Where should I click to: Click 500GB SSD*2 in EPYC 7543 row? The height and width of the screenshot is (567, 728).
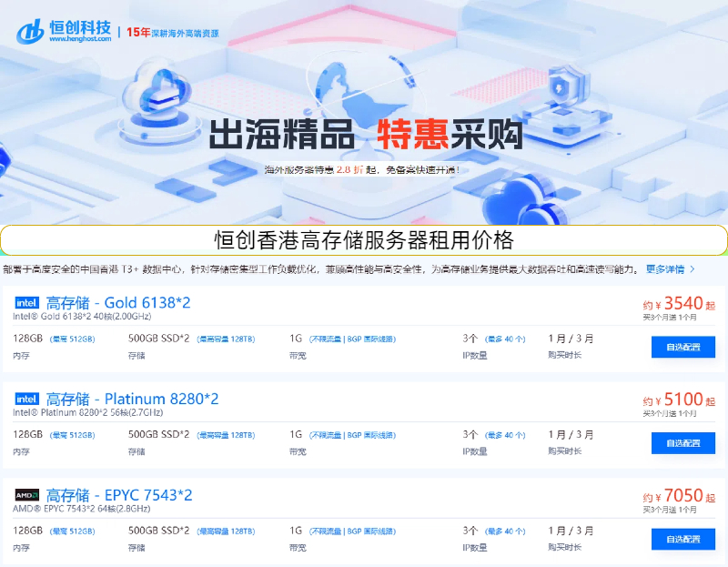coord(158,531)
